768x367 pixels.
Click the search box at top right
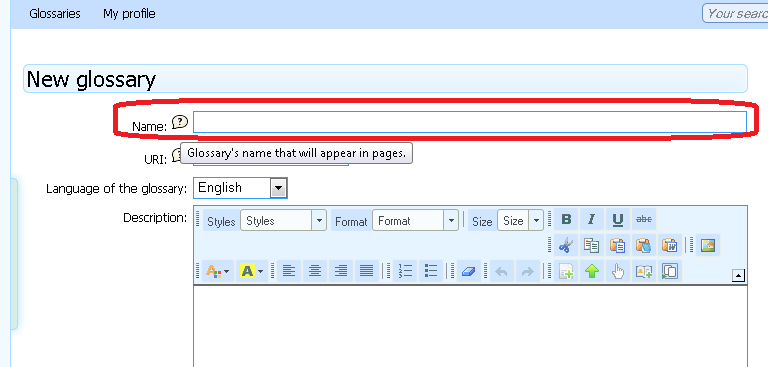pyautogui.click(x=735, y=13)
